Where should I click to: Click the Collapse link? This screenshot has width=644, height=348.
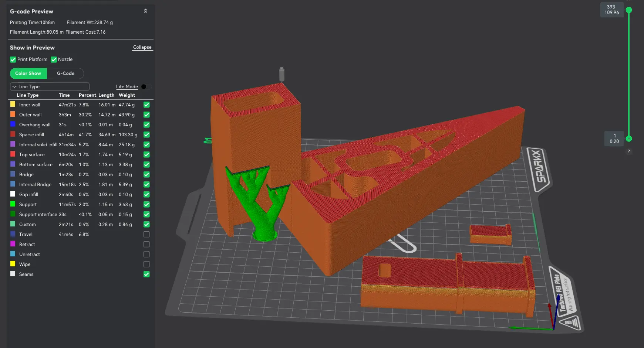coord(142,47)
